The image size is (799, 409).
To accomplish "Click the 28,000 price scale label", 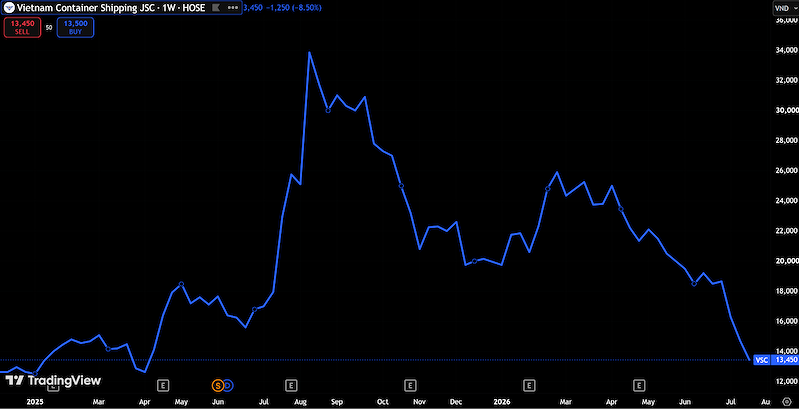I will 785,141.
